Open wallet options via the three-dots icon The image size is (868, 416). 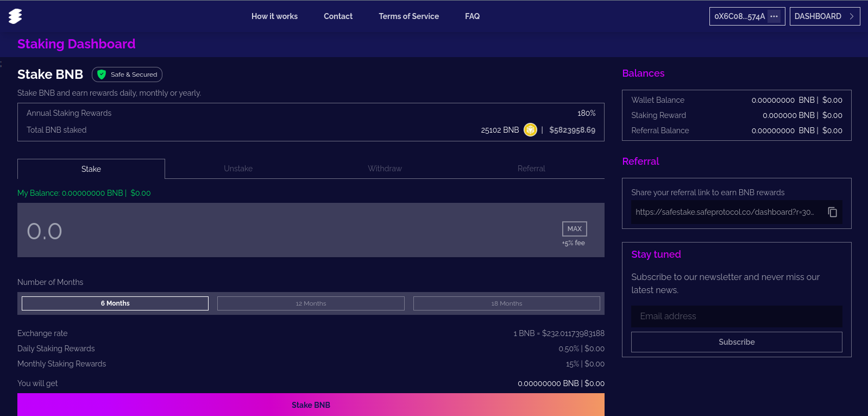pyautogui.click(x=774, y=16)
